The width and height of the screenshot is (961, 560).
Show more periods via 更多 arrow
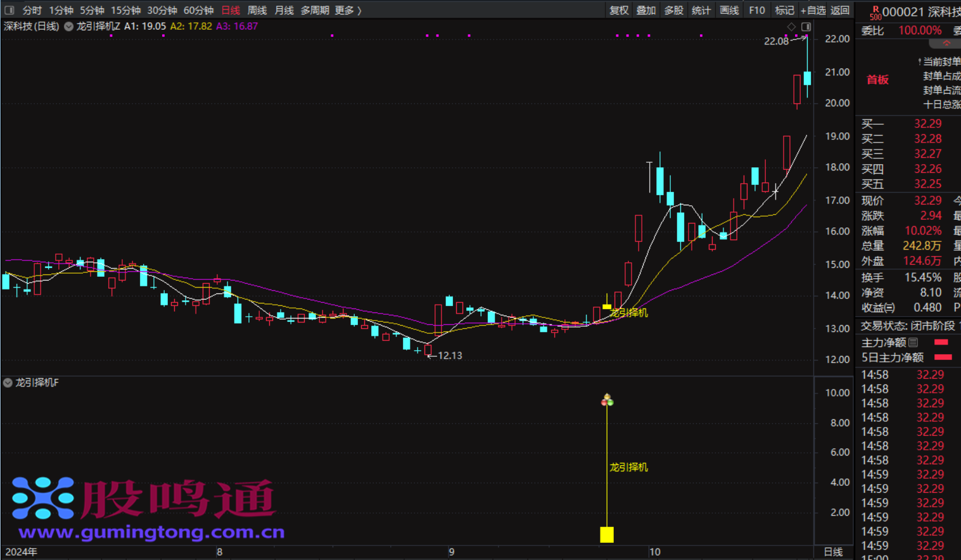point(347,10)
